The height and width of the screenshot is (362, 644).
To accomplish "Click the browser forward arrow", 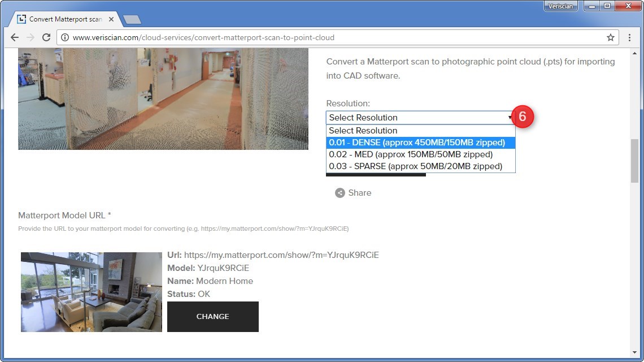I will coord(31,37).
